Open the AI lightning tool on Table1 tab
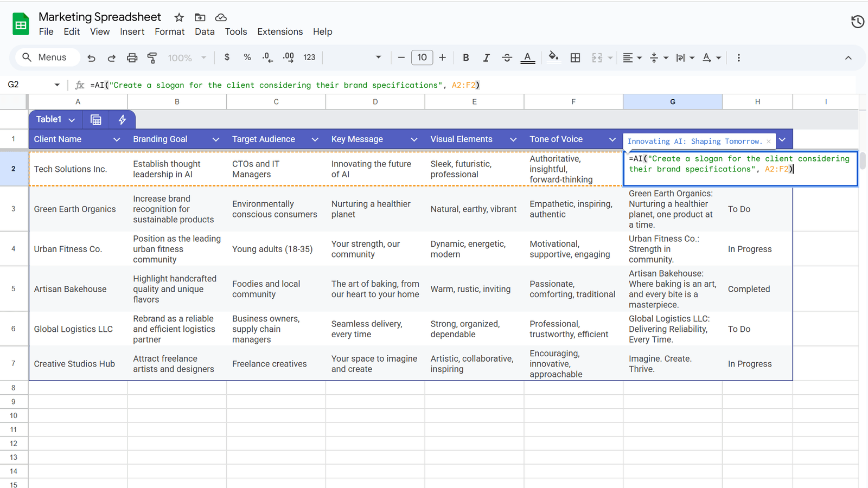This screenshot has width=868, height=488. pos(122,119)
